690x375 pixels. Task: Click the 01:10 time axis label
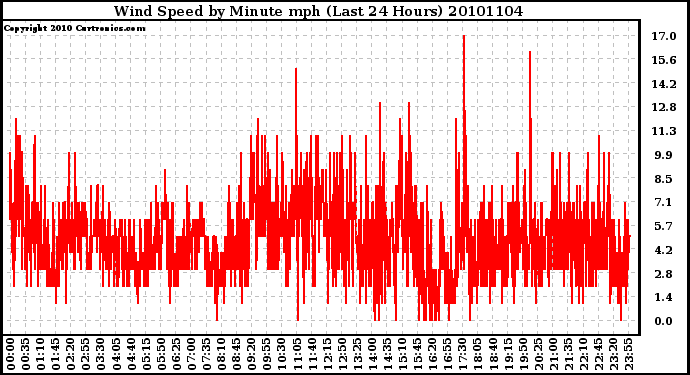[40, 355]
